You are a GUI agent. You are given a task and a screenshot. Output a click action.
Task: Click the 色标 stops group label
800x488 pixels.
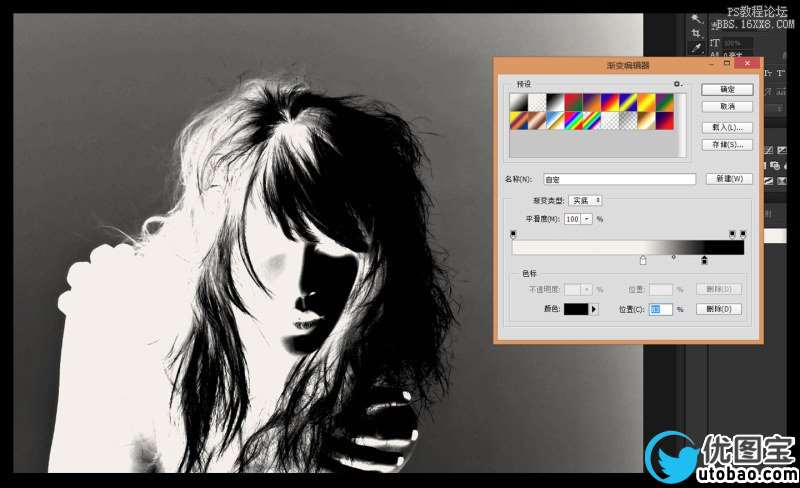(529, 274)
